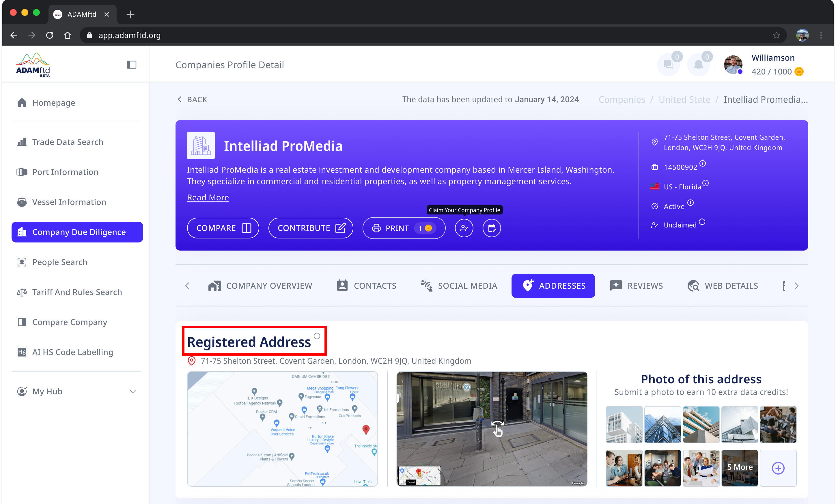The width and height of the screenshot is (836, 504).
Task: Click the Read More link
Action: click(208, 197)
